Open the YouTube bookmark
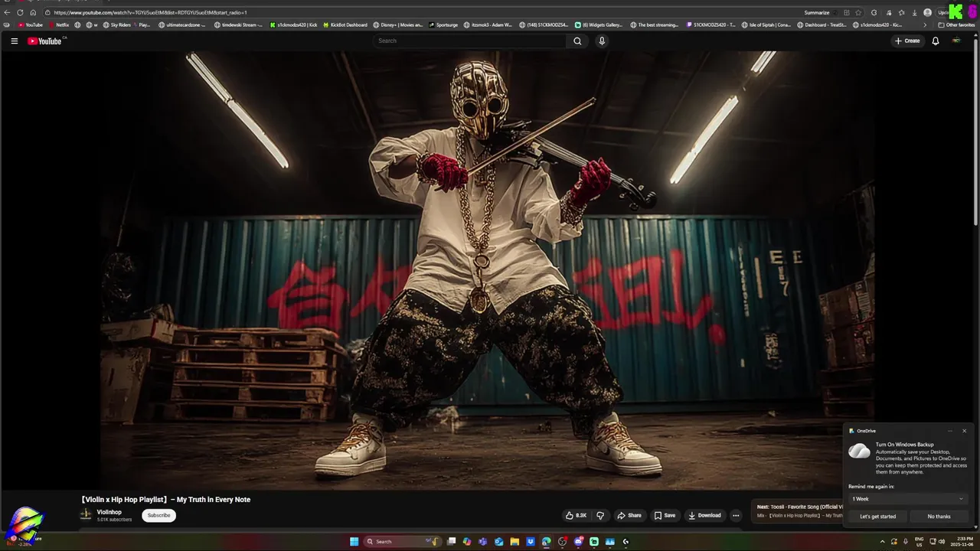The height and width of the screenshot is (551, 980). pos(31,24)
